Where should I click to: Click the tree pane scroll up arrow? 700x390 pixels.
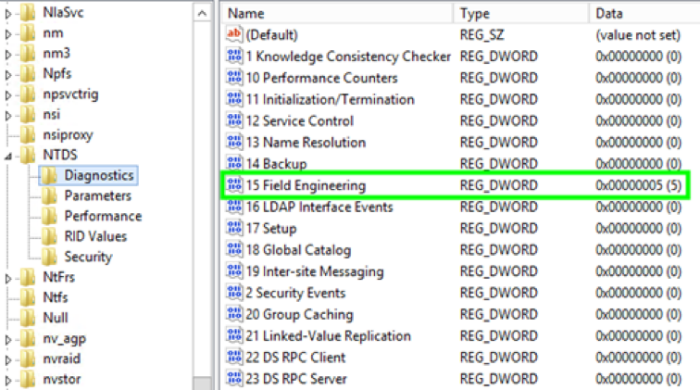click(x=202, y=13)
